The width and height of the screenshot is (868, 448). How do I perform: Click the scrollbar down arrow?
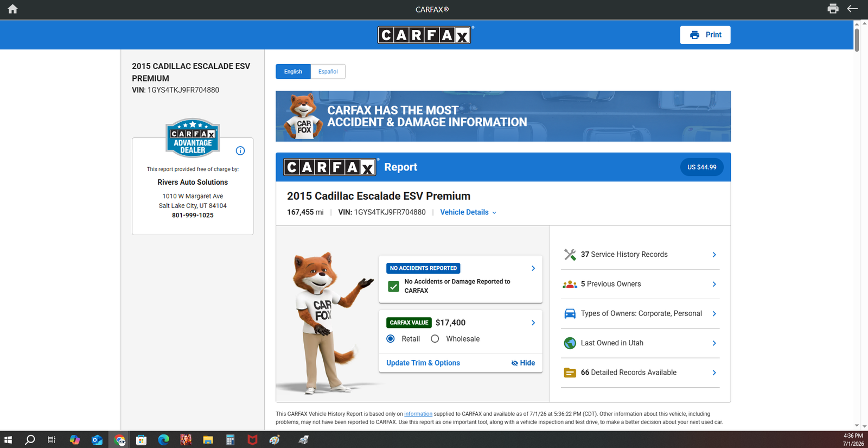[857, 426]
